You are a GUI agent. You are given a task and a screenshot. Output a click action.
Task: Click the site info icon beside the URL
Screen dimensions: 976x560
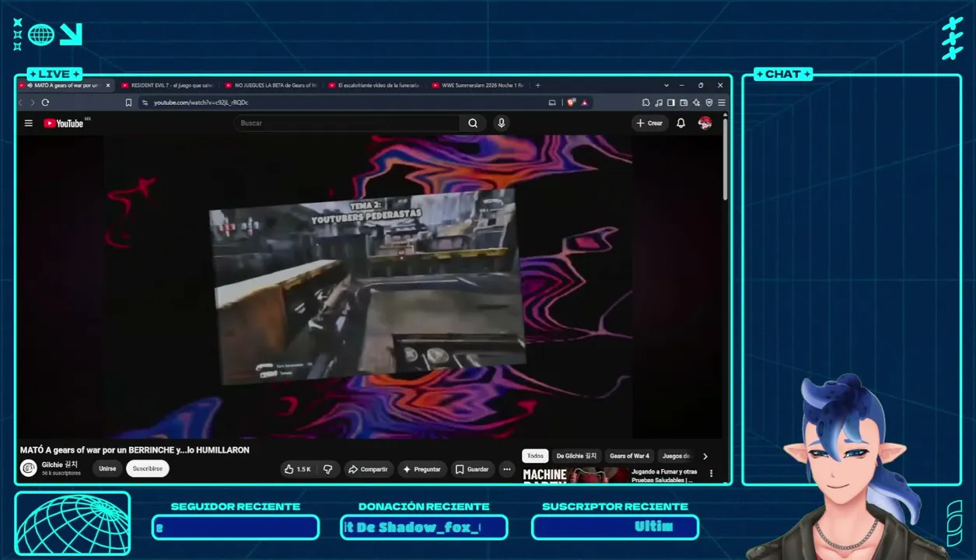point(145,102)
